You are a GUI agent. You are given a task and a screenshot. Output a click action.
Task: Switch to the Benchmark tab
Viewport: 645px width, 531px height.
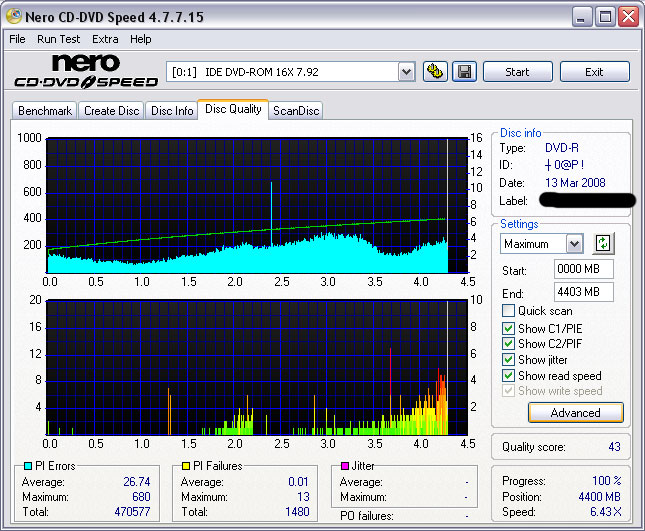pos(45,111)
